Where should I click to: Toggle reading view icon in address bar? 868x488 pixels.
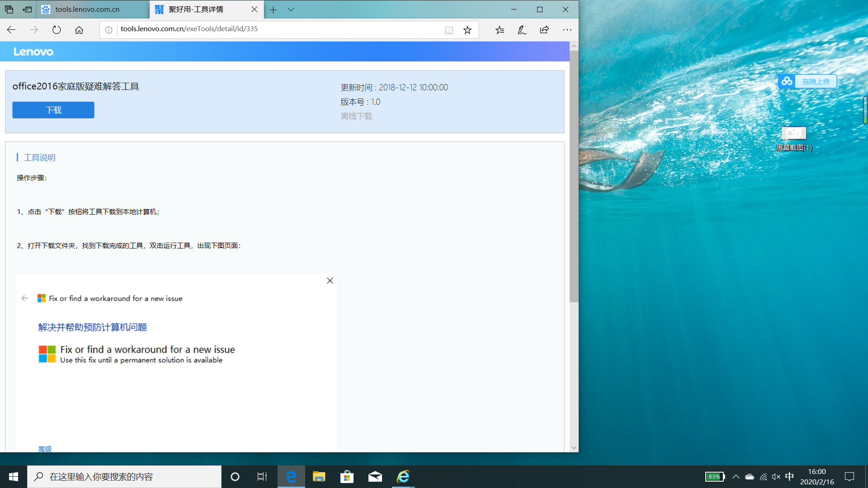[x=449, y=30]
